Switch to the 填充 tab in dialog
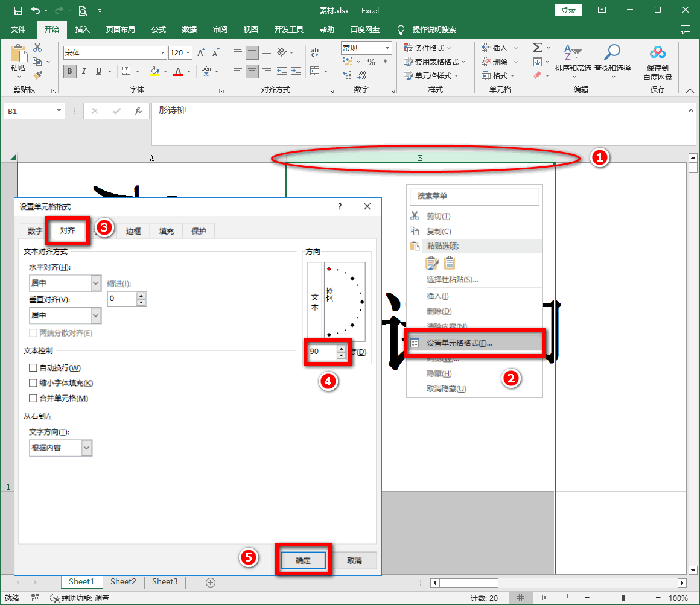 [x=166, y=231]
